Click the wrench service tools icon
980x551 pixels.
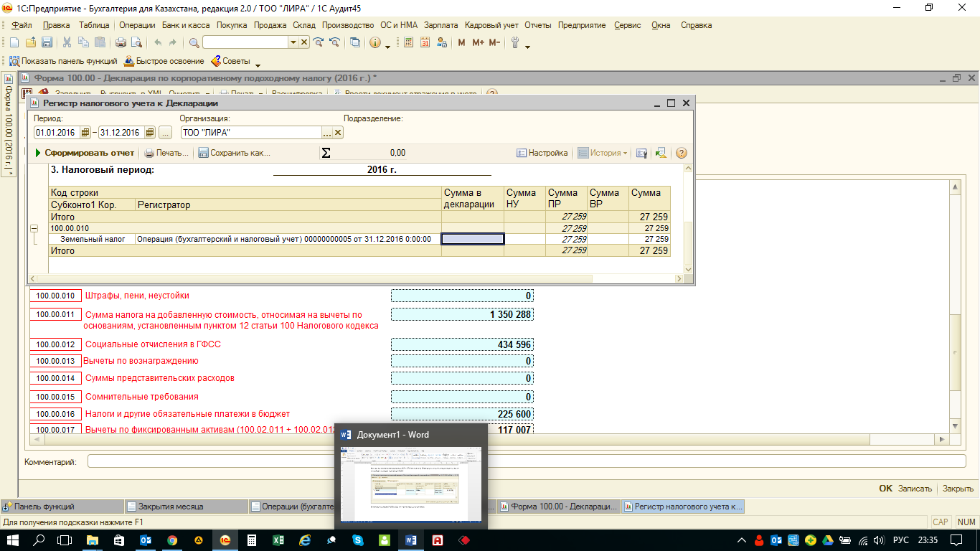pos(514,42)
